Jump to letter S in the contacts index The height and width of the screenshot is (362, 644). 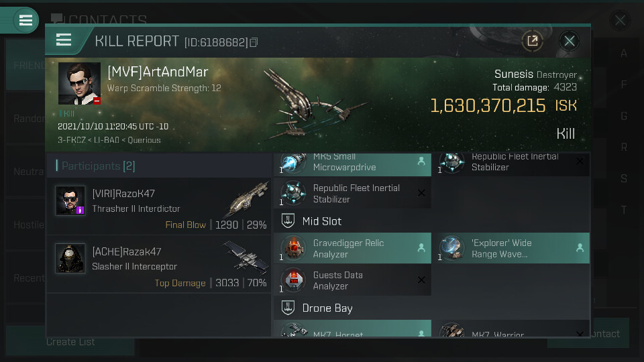(x=623, y=178)
